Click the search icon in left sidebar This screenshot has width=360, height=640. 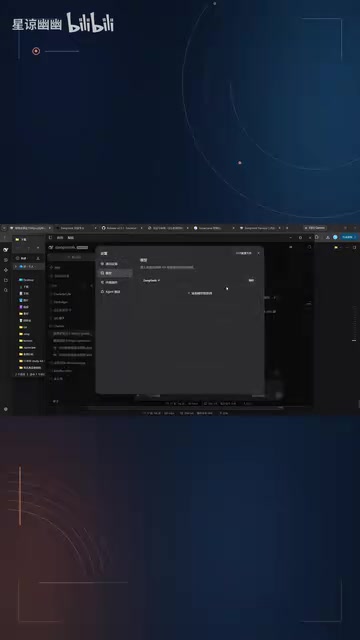6,290
